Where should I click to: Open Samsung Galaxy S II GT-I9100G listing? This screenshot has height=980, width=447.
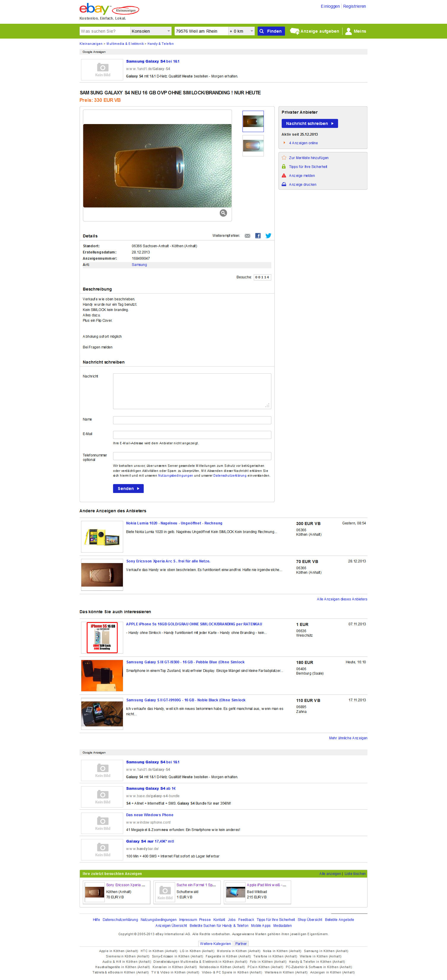[186, 700]
